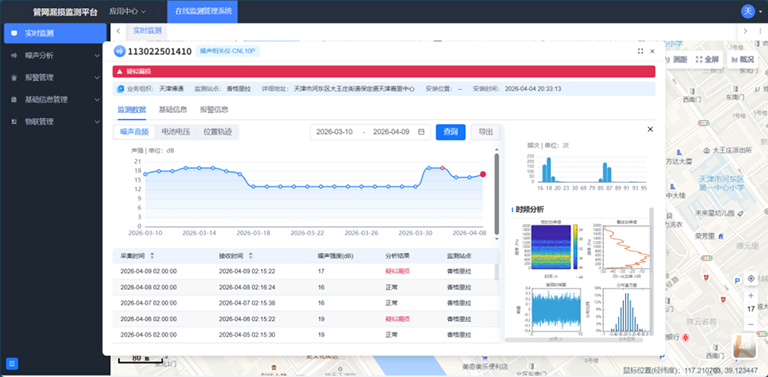Screen dimensions: 768x377
Task: Click the end date field 2026-04-09
Action: click(391, 132)
